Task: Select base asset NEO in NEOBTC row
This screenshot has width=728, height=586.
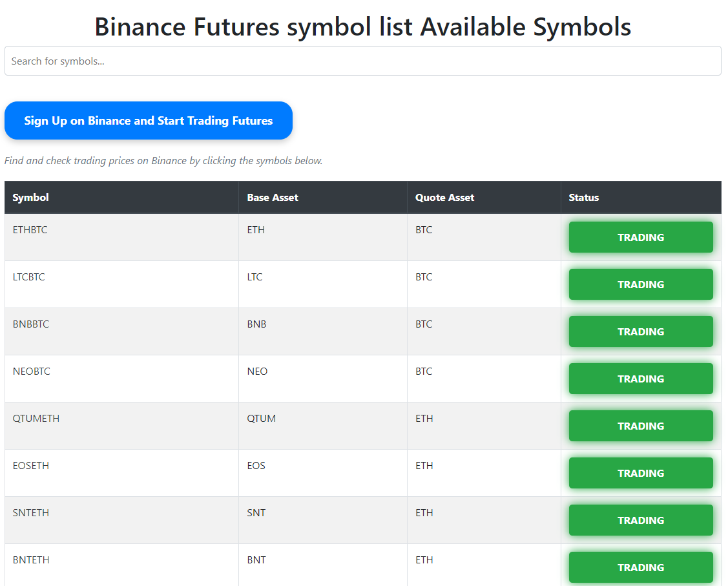Action: [x=257, y=371]
